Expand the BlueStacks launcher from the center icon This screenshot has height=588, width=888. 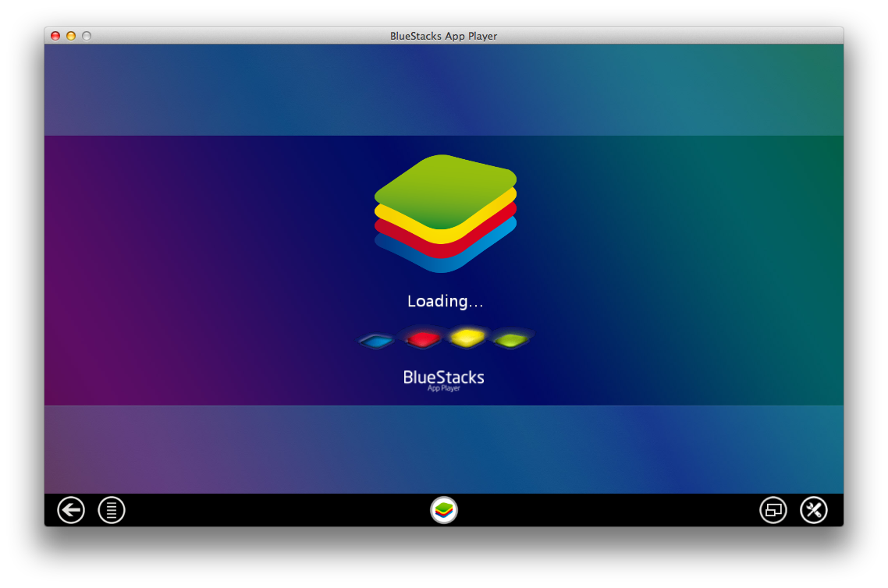click(444, 510)
